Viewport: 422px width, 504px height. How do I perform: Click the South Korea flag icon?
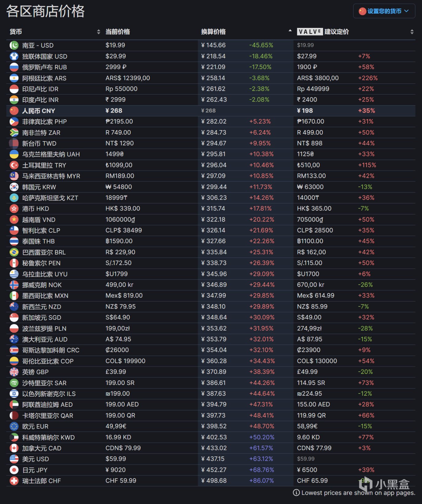tap(14, 187)
